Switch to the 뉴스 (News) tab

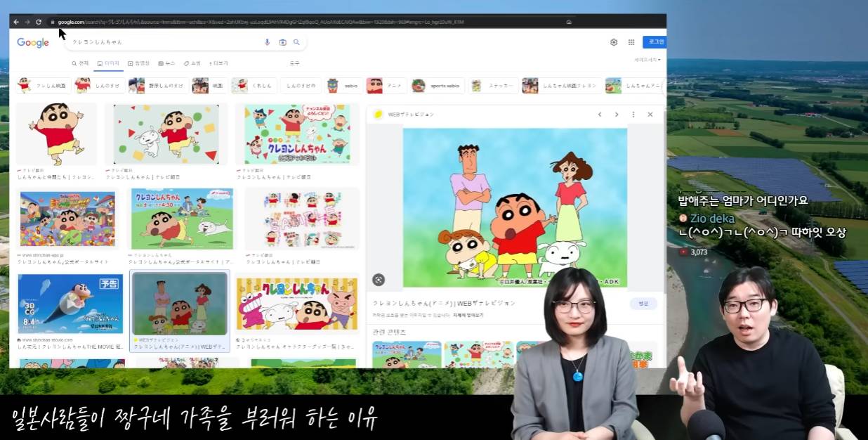[x=167, y=63]
